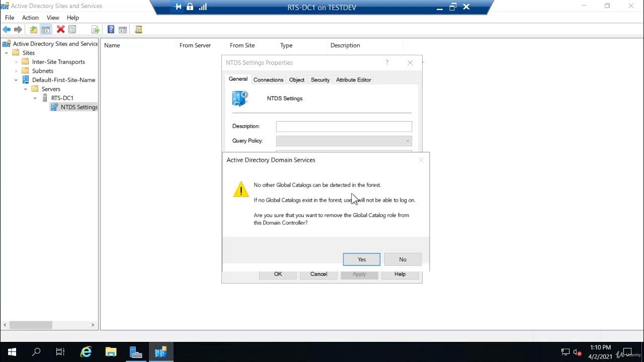Click Cancel in NTDS Settings Properties

click(x=318, y=275)
